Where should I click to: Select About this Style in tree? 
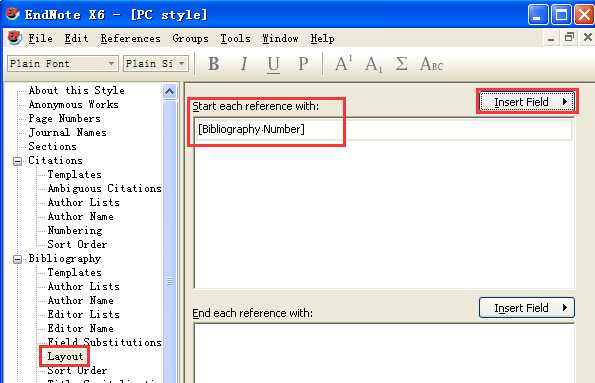click(77, 90)
